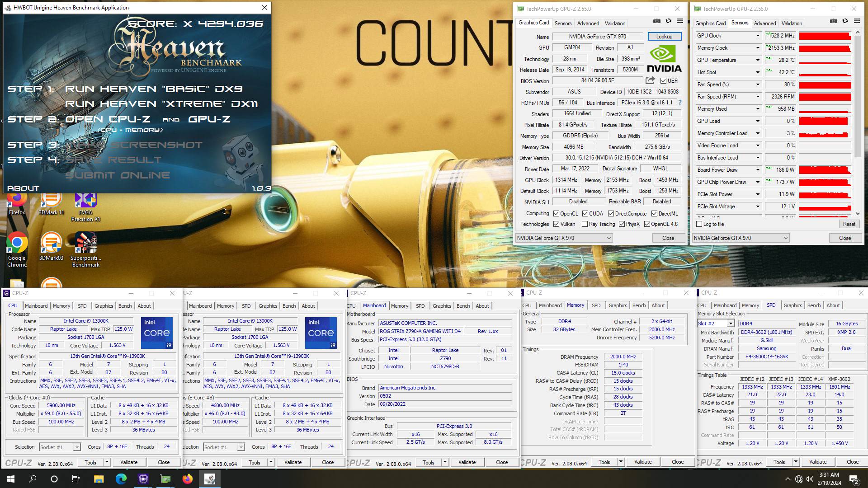The height and width of the screenshot is (488, 868).
Task: Expand the Memory Clock sensor dropdown
Action: (758, 48)
